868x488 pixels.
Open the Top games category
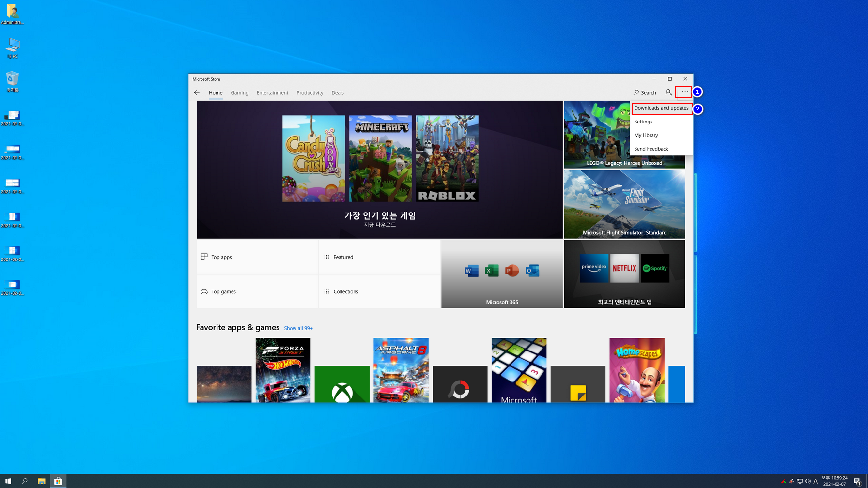coord(257,291)
